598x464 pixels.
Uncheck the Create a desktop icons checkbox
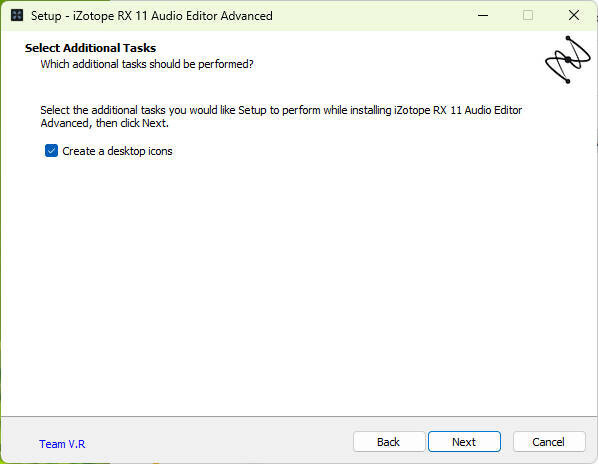click(x=51, y=151)
